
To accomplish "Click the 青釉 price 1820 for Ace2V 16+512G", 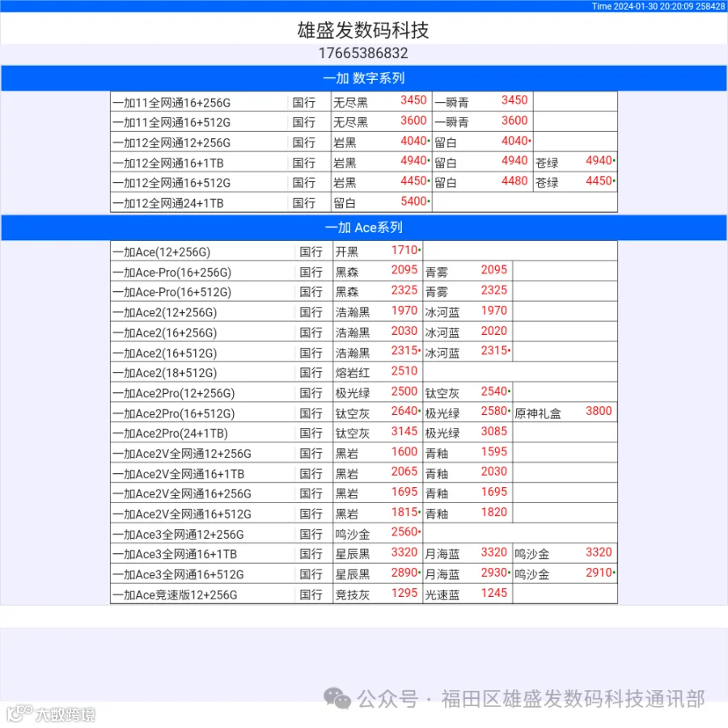I will pyautogui.click(x=494, y=512).
